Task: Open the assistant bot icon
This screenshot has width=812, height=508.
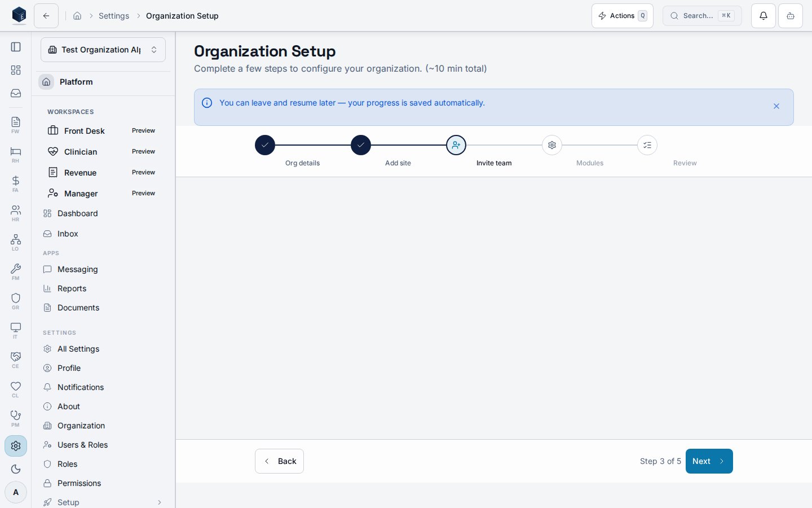Action: (x=791, y=16)
